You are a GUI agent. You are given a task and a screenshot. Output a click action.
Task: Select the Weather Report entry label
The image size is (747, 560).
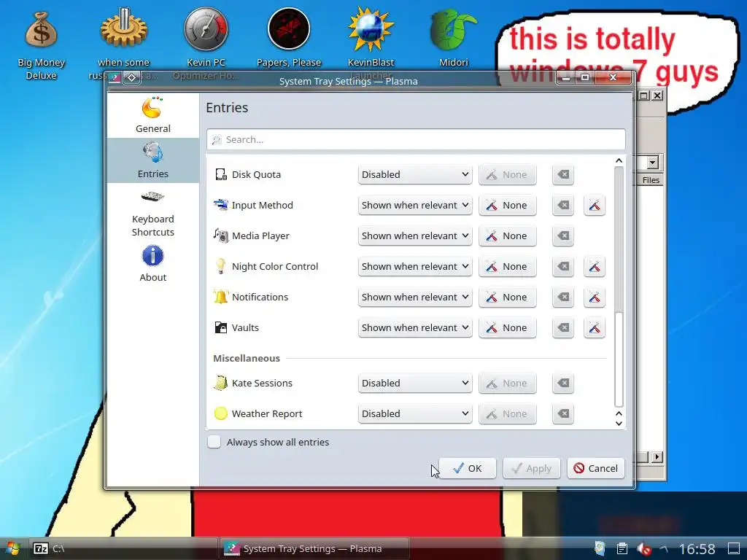(267, 414)
